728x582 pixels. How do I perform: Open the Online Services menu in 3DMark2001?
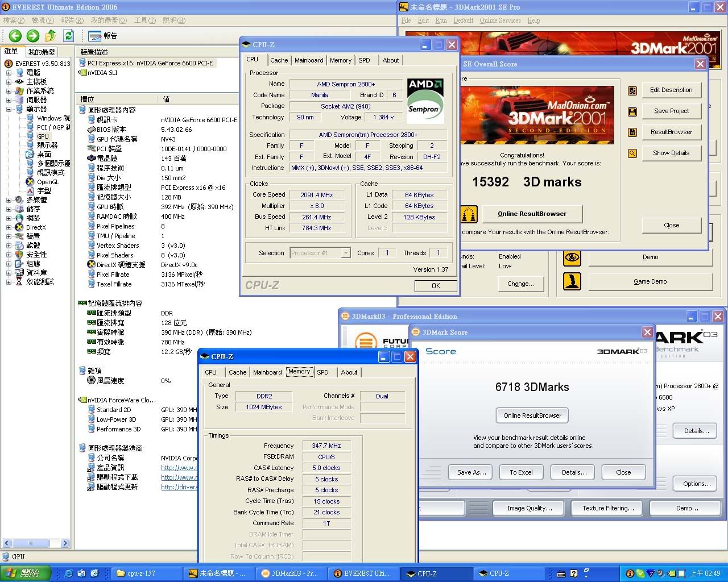500,20
